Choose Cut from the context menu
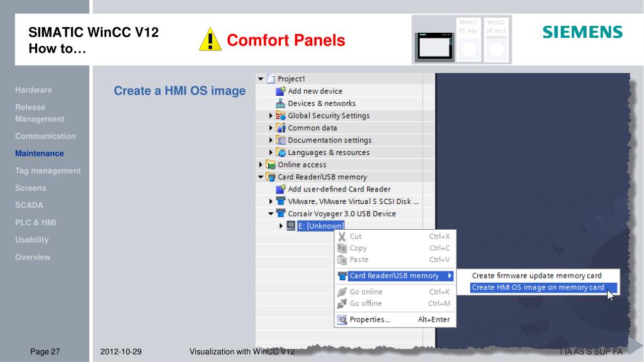Image resolution: width=644 pixels, height=362 pixels. (x=395, y=236)
